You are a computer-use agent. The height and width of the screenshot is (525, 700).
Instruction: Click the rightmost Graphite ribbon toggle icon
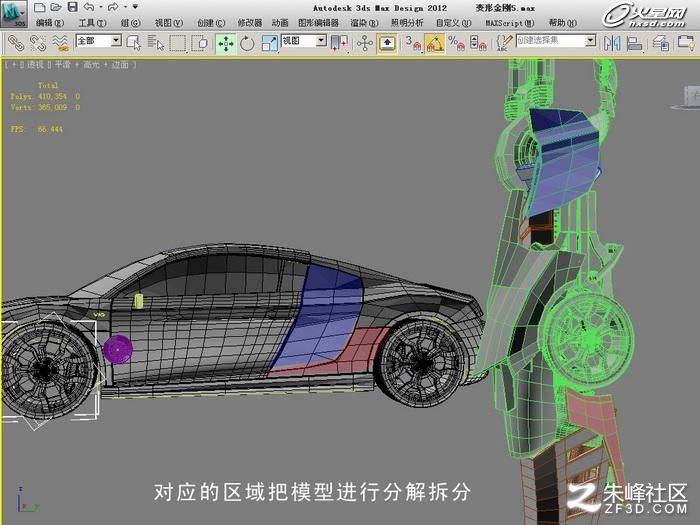pos(686,44)
